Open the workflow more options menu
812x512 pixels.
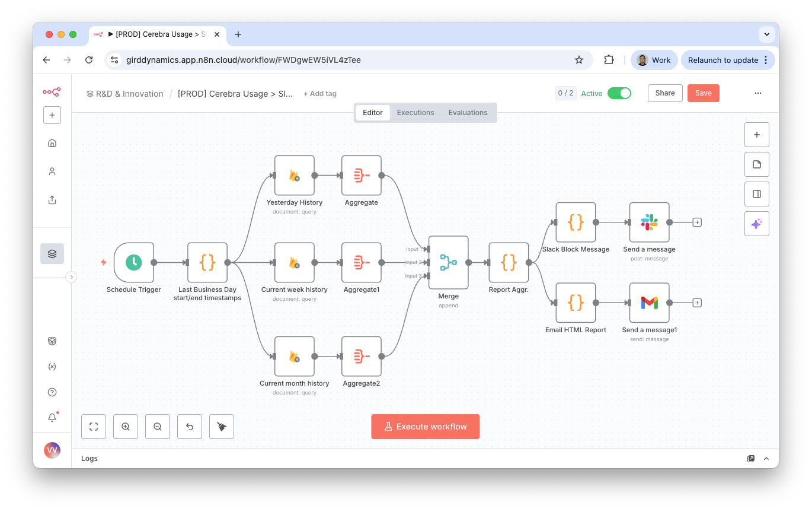click(x=758, y=93)
